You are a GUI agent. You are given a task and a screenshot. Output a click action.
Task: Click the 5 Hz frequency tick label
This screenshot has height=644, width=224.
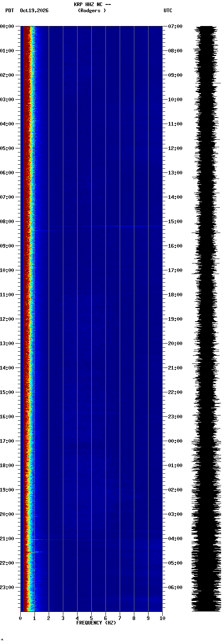click(91, 618)
